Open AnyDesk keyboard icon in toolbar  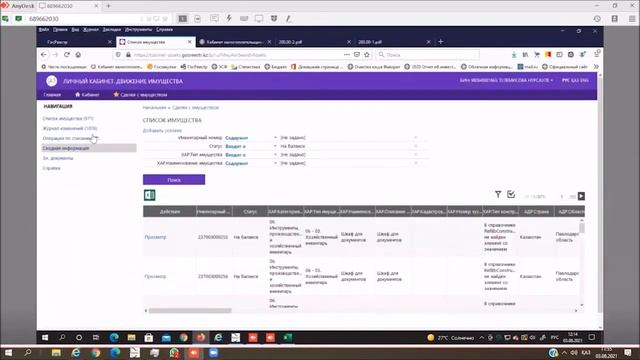tap(244, 18)
